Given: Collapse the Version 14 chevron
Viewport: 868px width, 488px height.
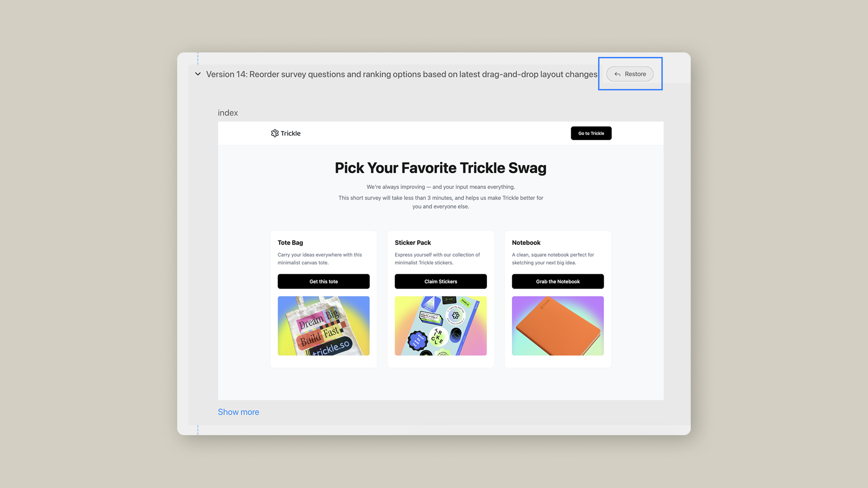Looking at the screenshot, I should click(198, 74).
